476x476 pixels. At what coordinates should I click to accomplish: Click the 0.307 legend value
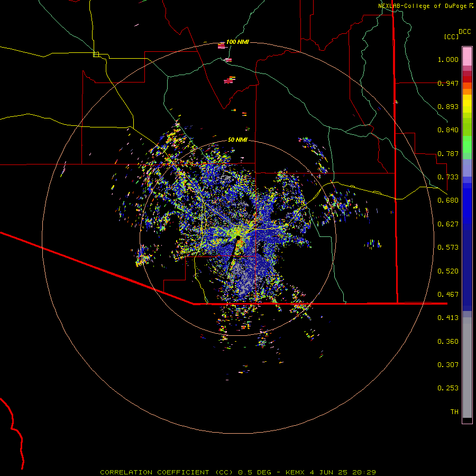(448, 365)
